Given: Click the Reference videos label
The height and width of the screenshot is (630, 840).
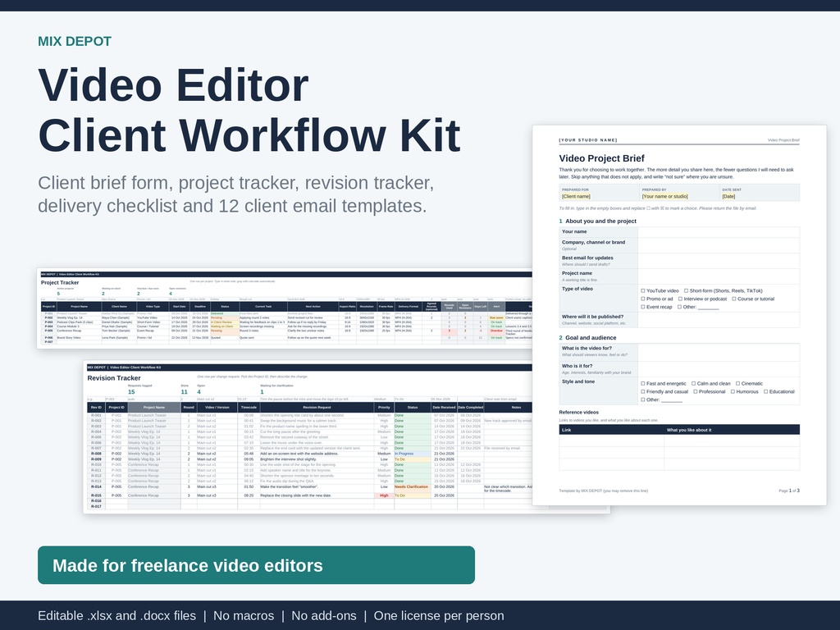Looking at the screenshot, I should coord(578,413).
